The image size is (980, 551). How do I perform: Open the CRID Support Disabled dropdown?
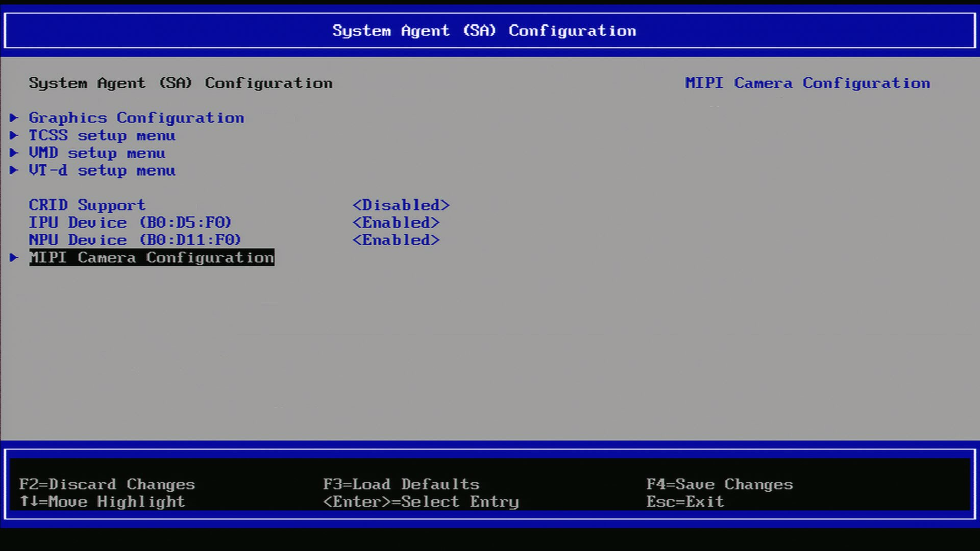click(x=402, y=205)
